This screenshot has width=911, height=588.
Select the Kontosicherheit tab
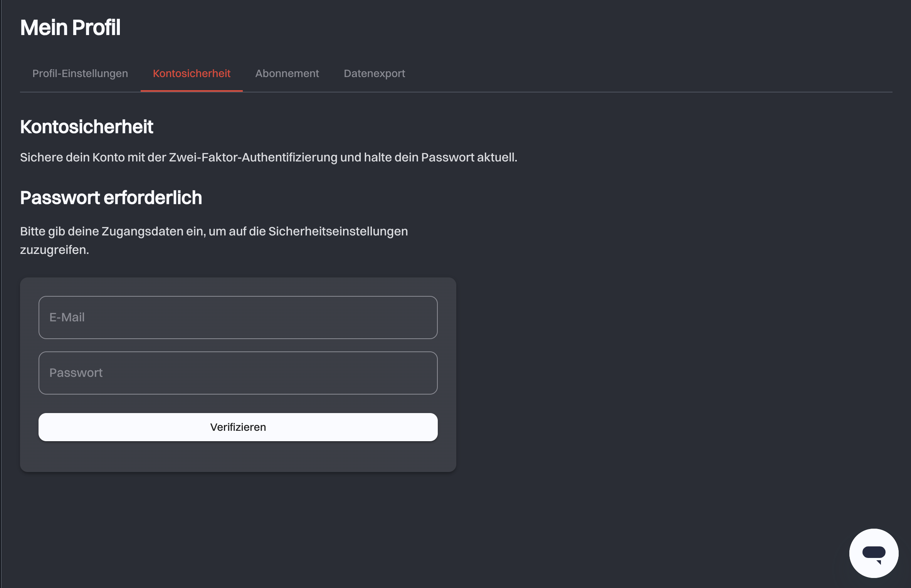point(192,73)
